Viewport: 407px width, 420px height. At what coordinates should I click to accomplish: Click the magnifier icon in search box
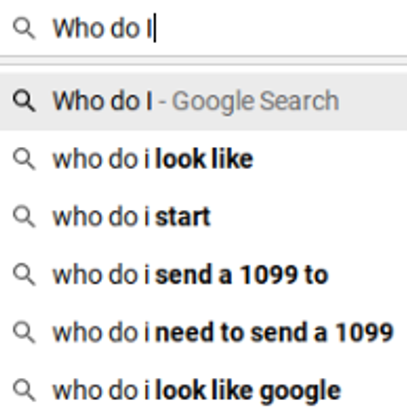pyautogui.click(x=24, y=29)
